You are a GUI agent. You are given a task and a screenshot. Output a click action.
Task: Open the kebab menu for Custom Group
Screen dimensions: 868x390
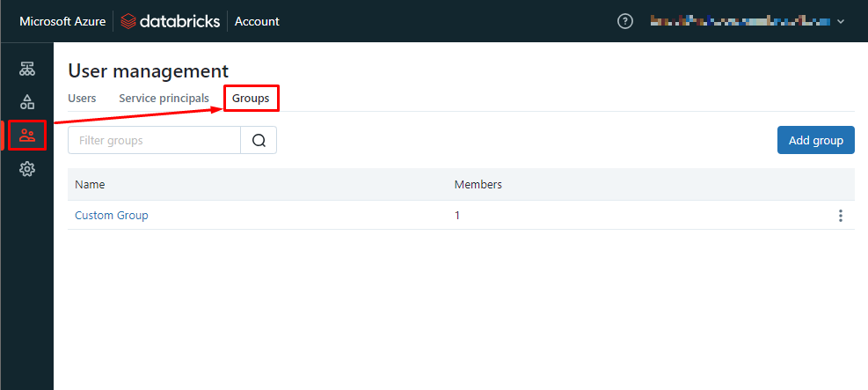pos(841,216)
